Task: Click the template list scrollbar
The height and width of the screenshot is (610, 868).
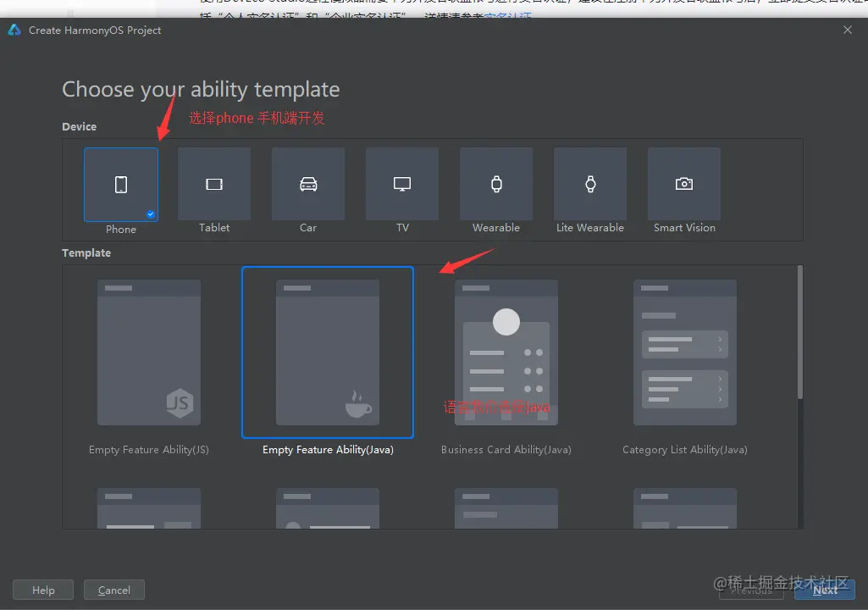Action: pos(800,332)
